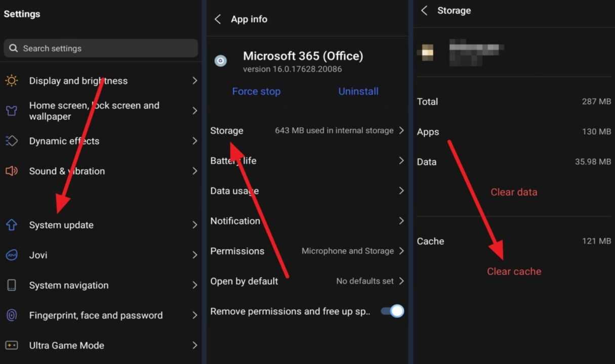Expand System navigation chevron
The height and width of the screenshot is (364, 615).
point(195,285)
